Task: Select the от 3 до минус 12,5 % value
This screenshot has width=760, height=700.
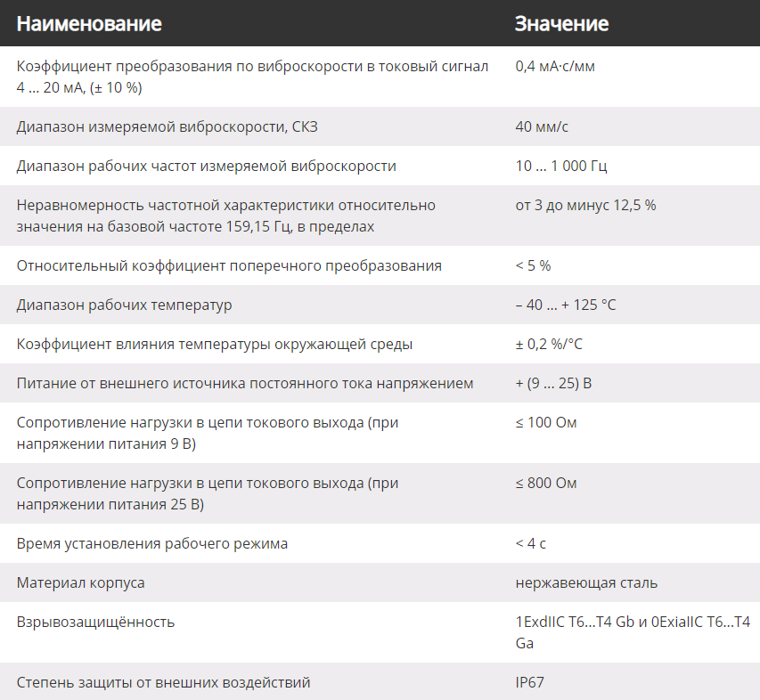Action: click(585, 206)
